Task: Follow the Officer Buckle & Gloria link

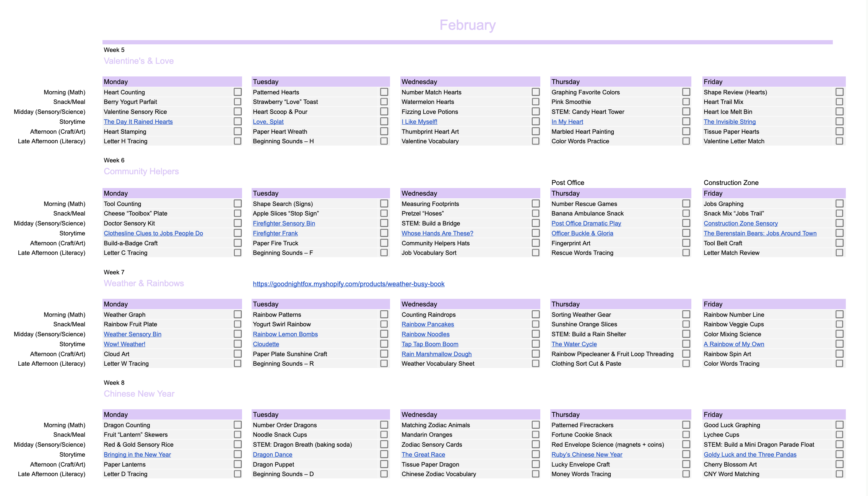Action: [x=582, y=233]
